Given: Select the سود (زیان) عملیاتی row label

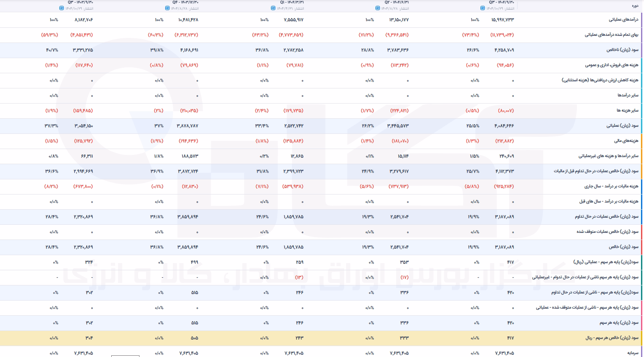Looking at the screenshot, I should (623, 126).
